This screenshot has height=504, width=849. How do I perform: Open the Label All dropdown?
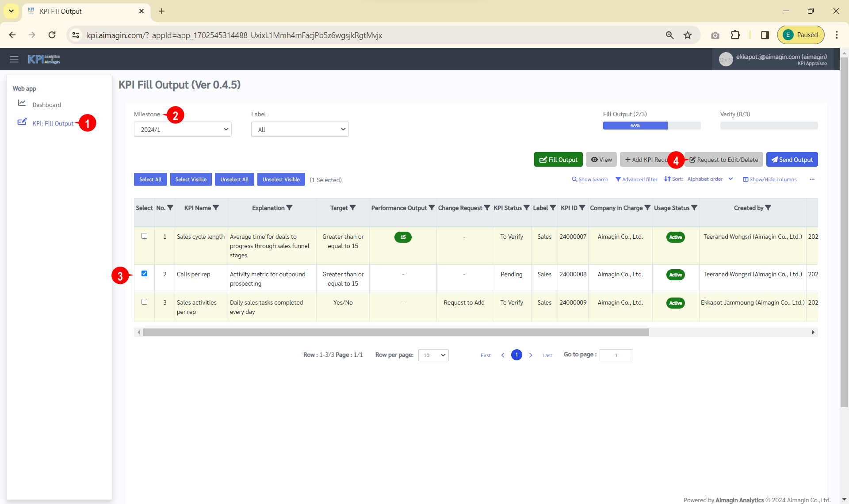coord(300,130)
